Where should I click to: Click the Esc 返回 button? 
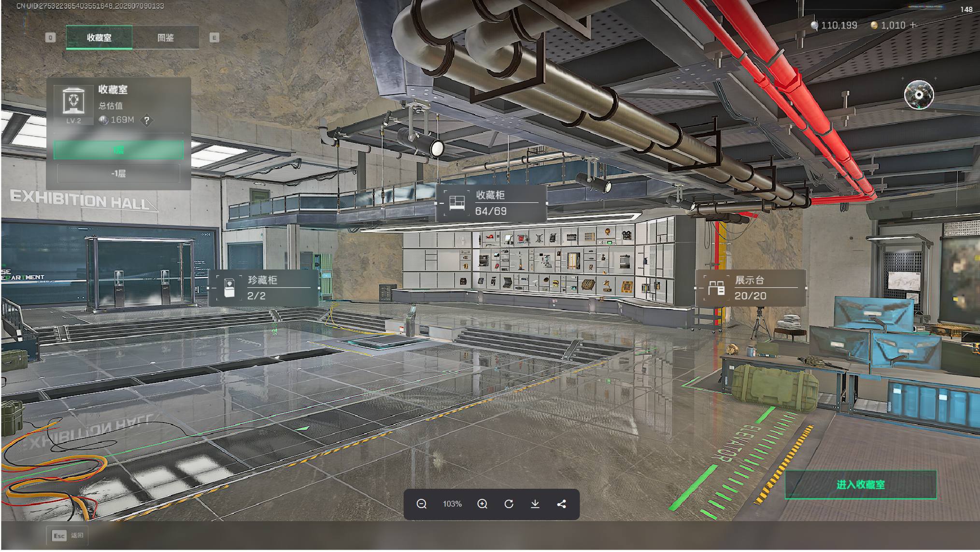click(x=68, y=535)
